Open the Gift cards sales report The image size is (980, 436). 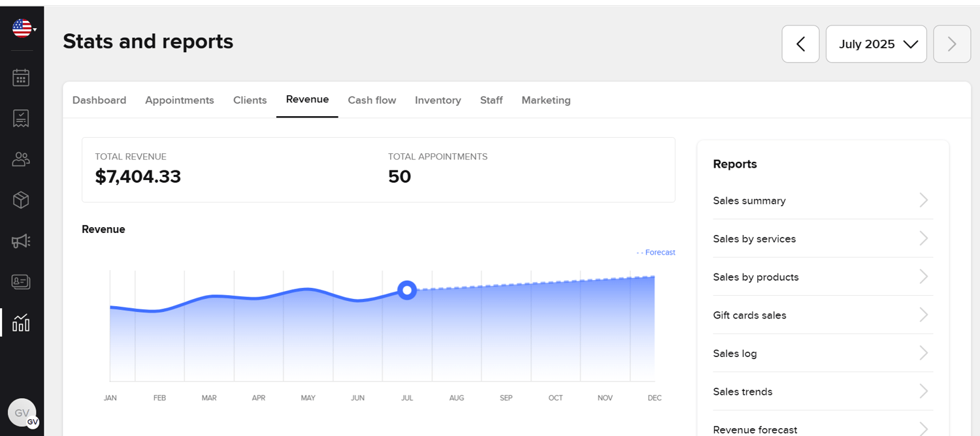(x=749, y=315)
